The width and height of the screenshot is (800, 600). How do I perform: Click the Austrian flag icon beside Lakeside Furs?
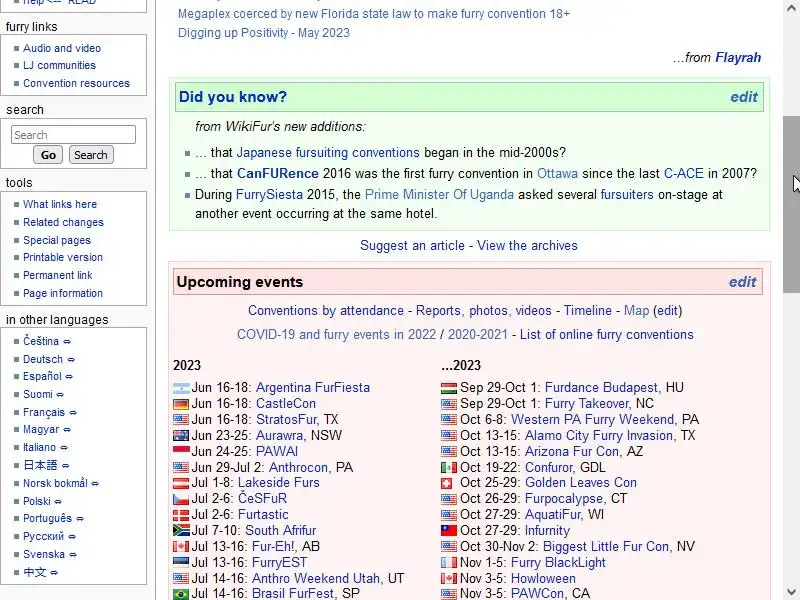click(181, 483)
